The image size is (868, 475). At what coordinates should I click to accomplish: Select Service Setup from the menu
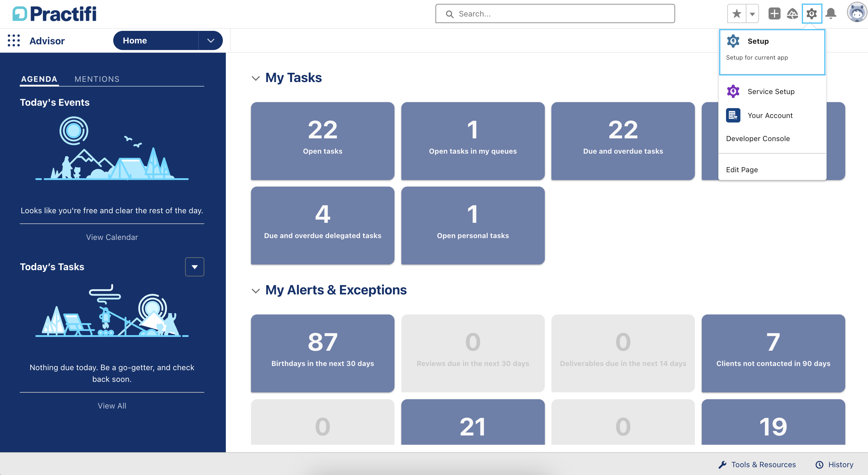(x=771, y=91)
